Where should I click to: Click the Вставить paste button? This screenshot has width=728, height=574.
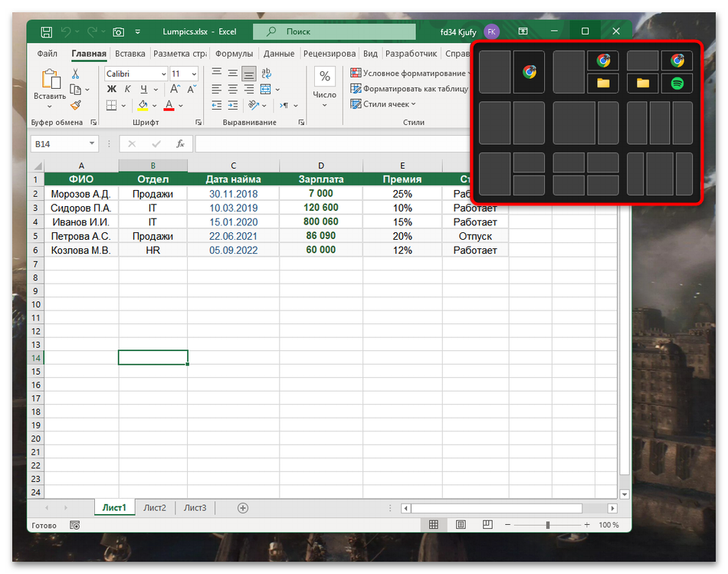(x=50, y=84)
